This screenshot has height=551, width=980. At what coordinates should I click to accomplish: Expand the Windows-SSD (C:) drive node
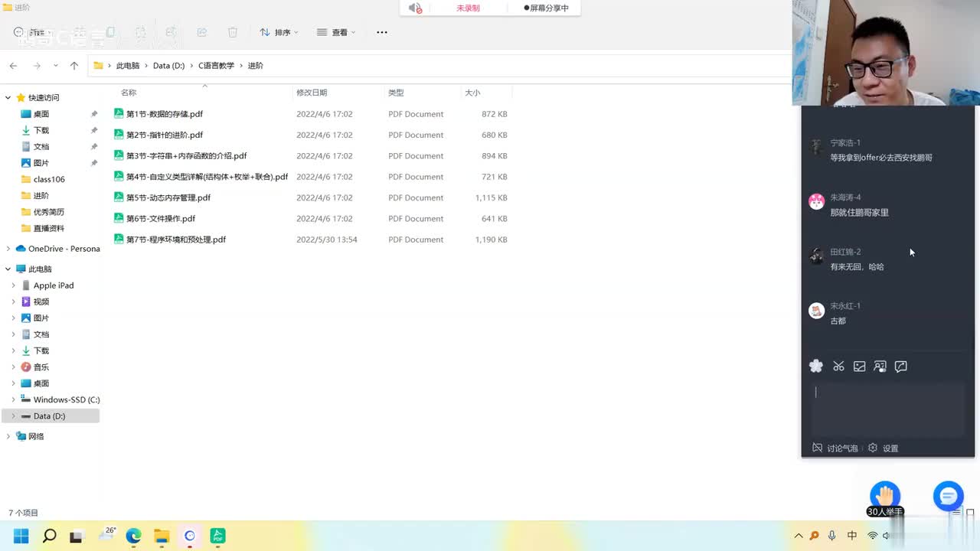pyautogui.click(x=13, y=399)
